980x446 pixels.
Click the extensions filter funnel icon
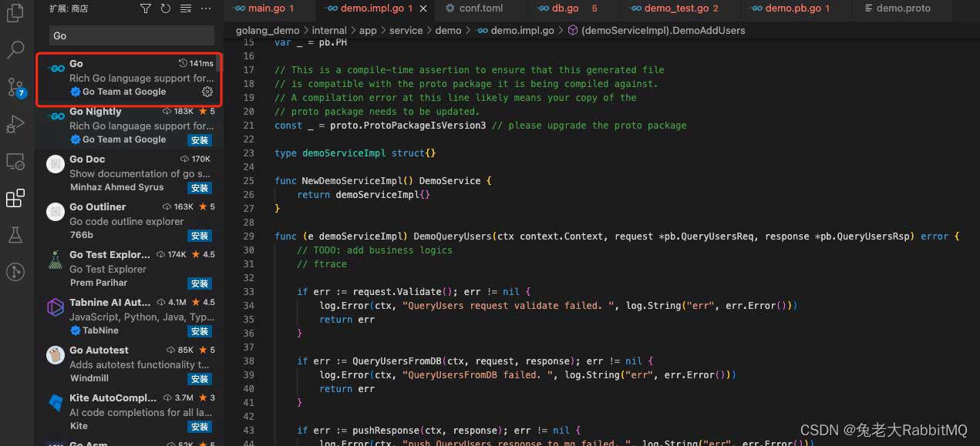point(146,8)
